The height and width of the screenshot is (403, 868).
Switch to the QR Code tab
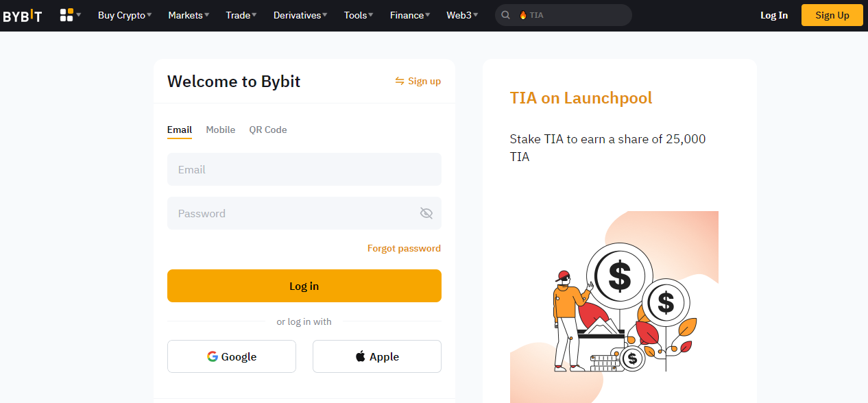268,130
